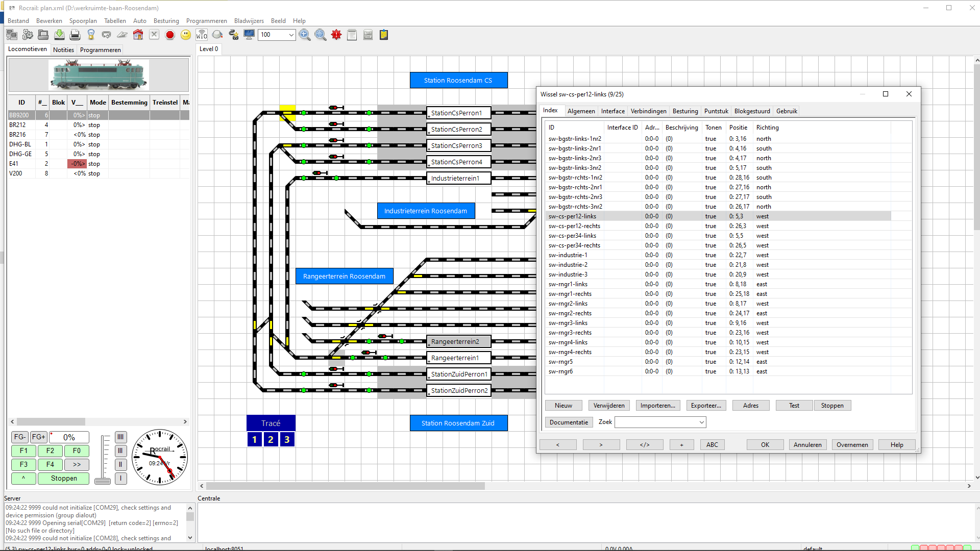Select sw-industrie-2 row in switch list
The width and height of the screenshot is (980, 551).
[568, 265]
